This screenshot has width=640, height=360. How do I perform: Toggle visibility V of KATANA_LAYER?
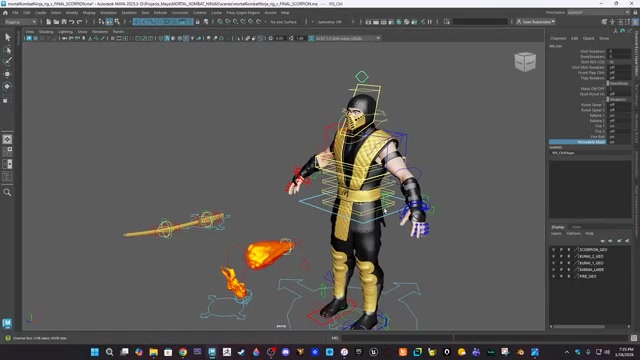point(553,270)
